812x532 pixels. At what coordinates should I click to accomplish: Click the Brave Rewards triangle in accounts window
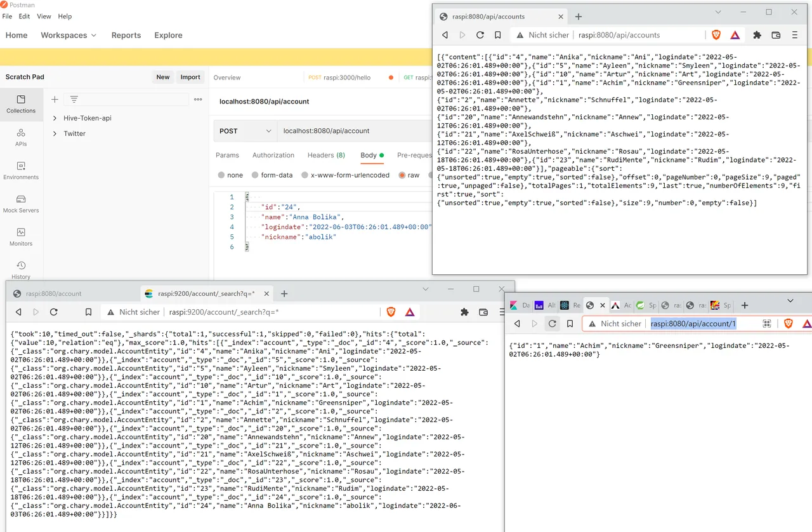point(735,35)
